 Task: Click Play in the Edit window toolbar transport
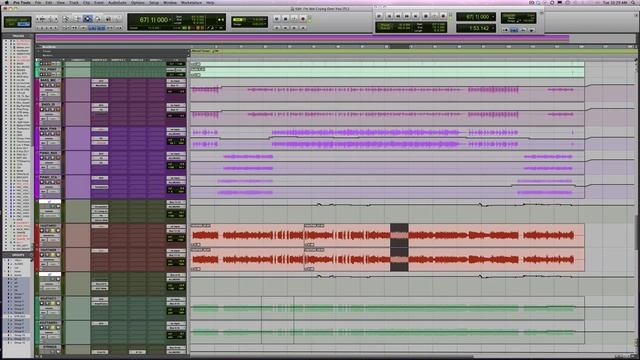(x=294, y=19)
